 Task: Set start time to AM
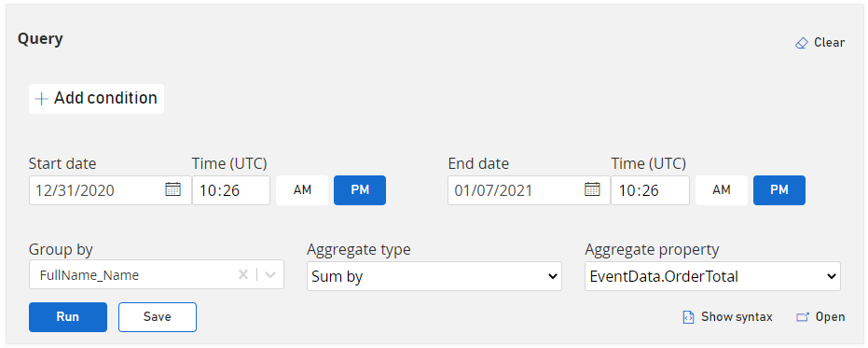click(x=302, y=190)
